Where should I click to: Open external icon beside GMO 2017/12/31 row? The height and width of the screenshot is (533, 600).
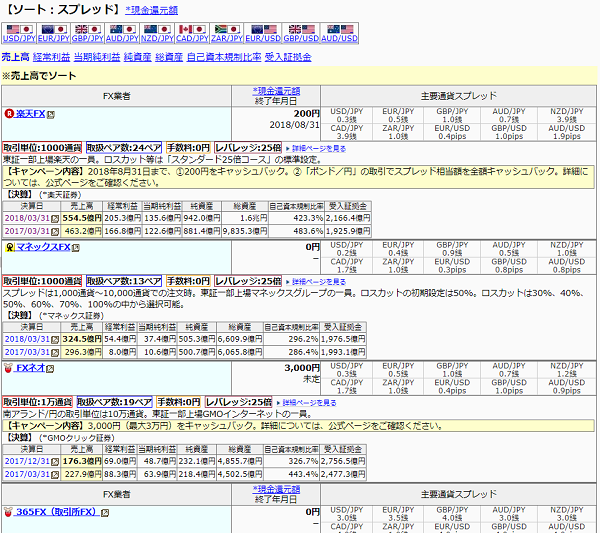click(x=55, y=461)
